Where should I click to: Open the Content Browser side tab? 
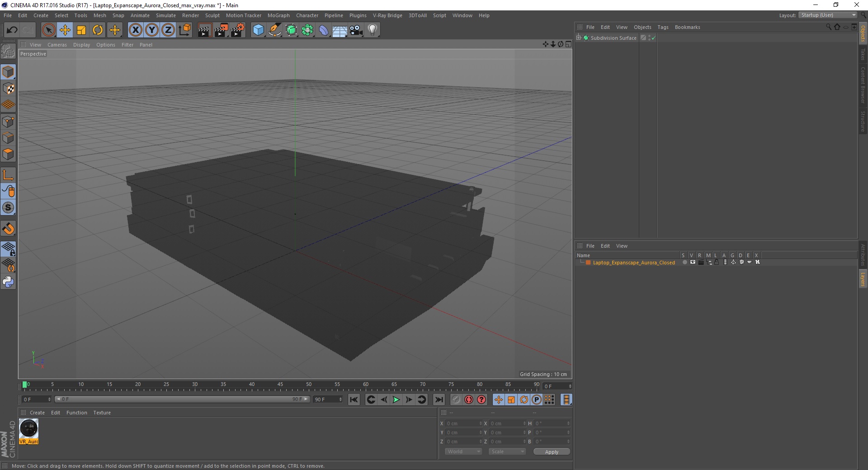(863, 85)
